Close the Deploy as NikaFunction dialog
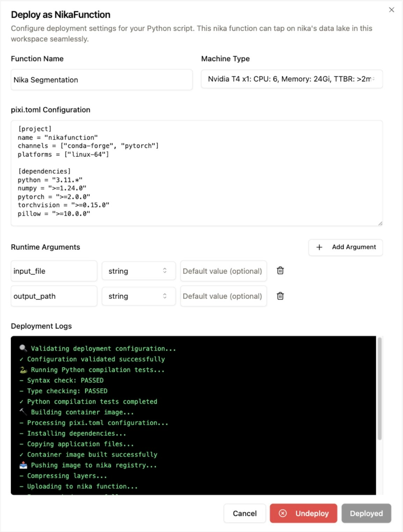 click(391, 10)
